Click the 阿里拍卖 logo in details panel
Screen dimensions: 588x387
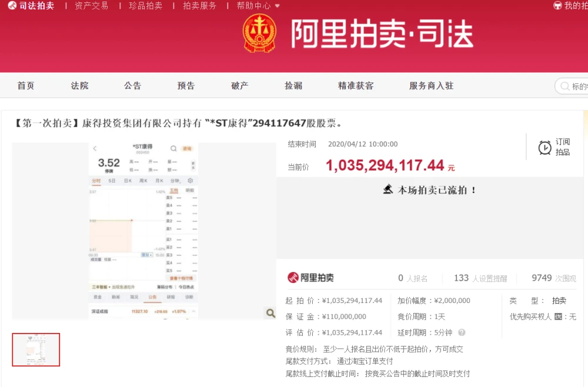pyautogui.click(x=310, y=277)
